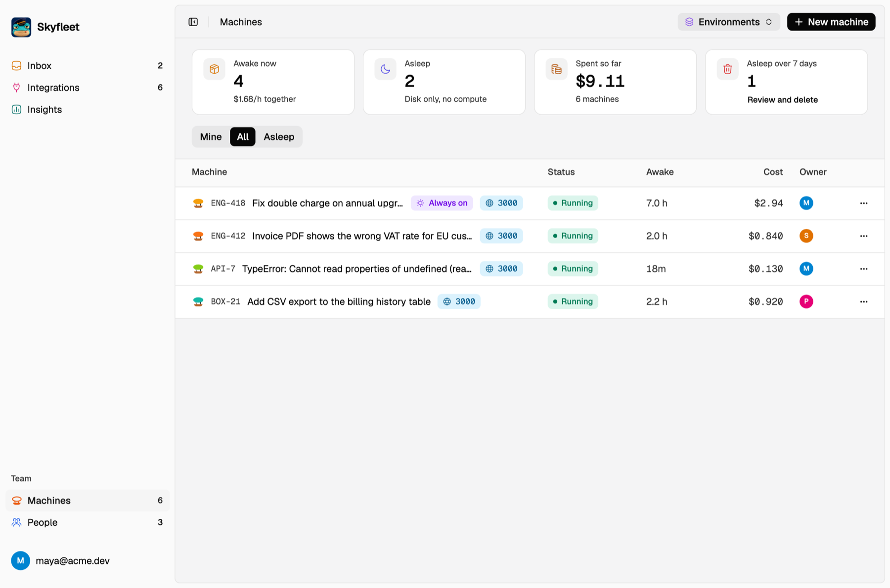Open more options for ENG-418 row
Screen dimensions: 890x588
coord(864,203)
